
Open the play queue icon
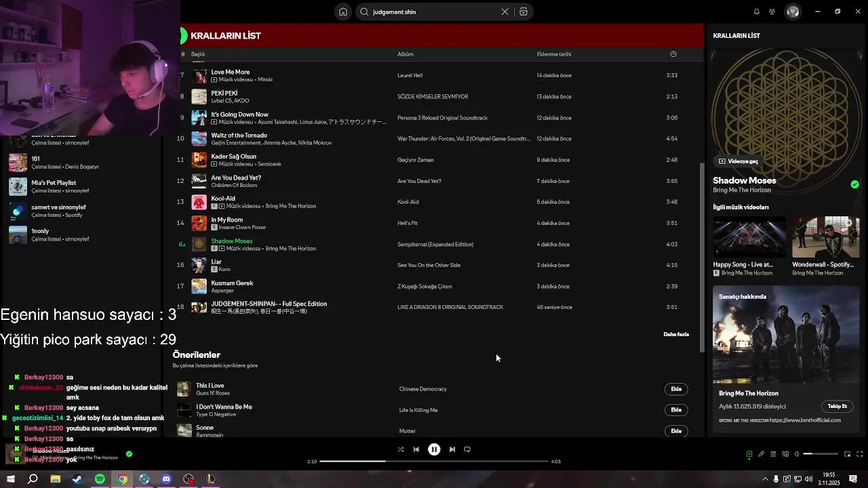tap(773, 454)
